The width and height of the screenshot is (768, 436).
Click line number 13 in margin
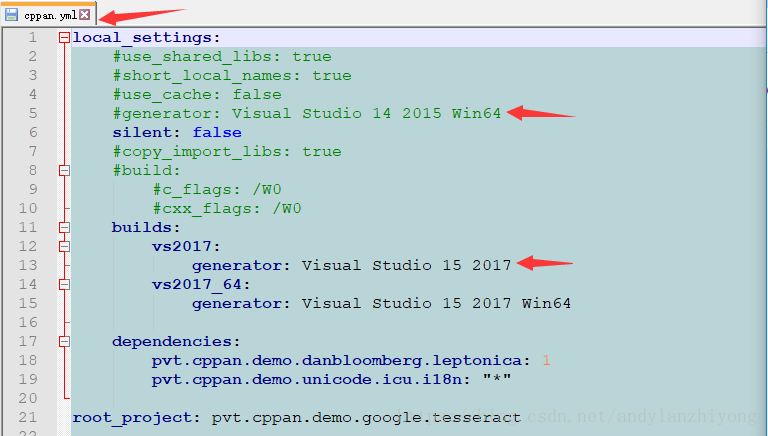(28, 266)
